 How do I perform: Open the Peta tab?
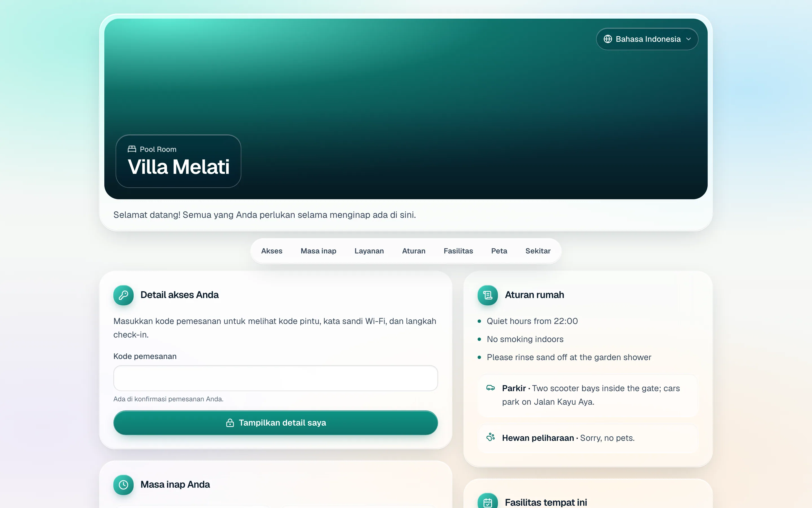click(499, 251)
